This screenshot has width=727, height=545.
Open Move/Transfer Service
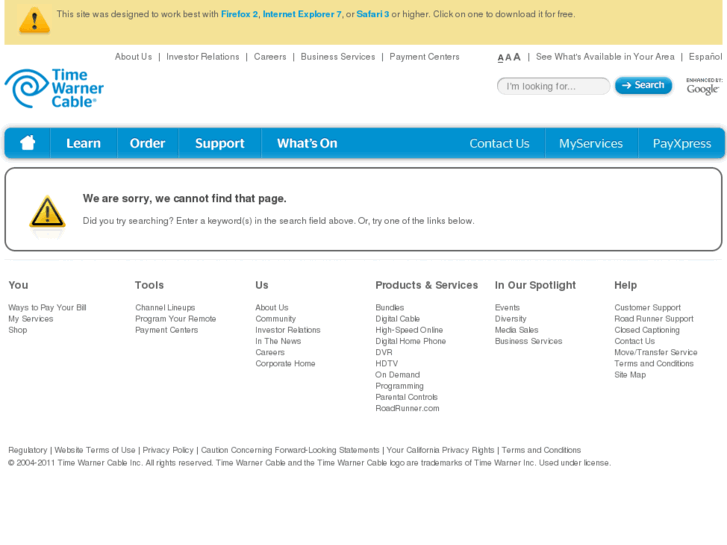[656, 352]
